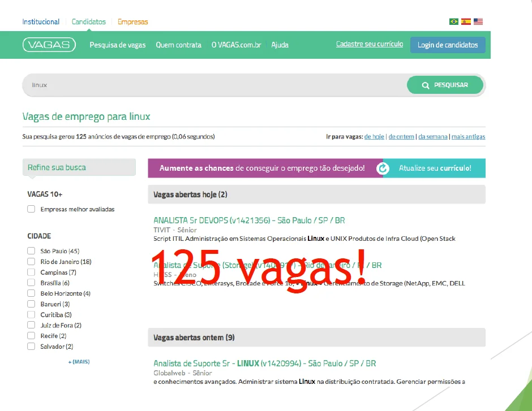Follow the Cadastre seu currículo link
Image resolution: width=532 pixels, height=411 pixels.
[x=370, y=44]
